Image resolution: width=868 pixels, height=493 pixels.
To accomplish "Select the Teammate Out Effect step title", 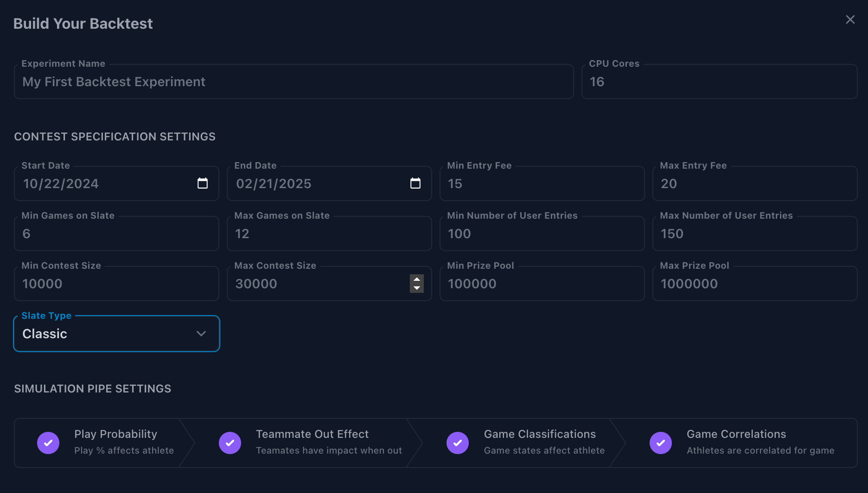I will (x=312, y=434).
